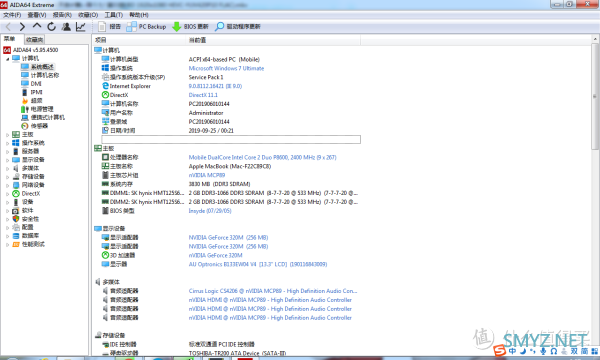The width and height of the screenshot is (600, 360).
Task: Refresh the page with the circular arrow icon
Action: point(51,27)
